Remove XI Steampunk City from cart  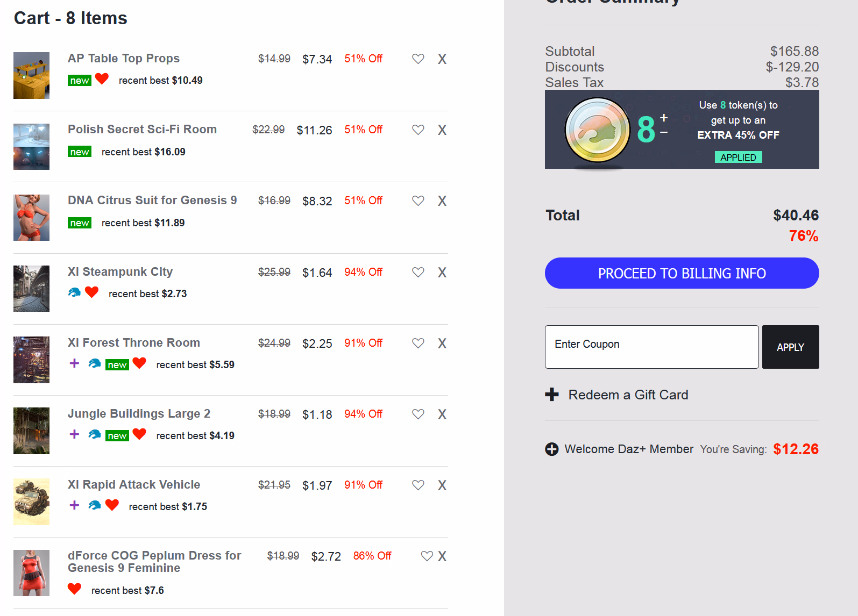[x=442, y=273]
